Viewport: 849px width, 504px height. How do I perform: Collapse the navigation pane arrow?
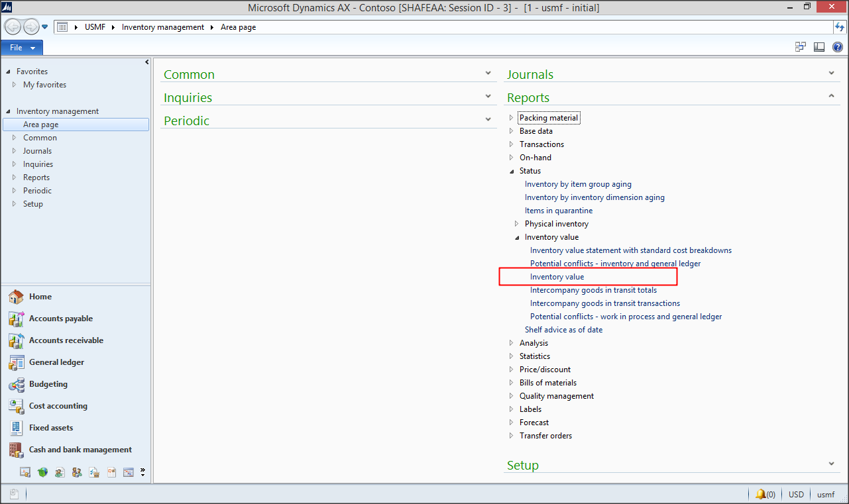(146, 62)
